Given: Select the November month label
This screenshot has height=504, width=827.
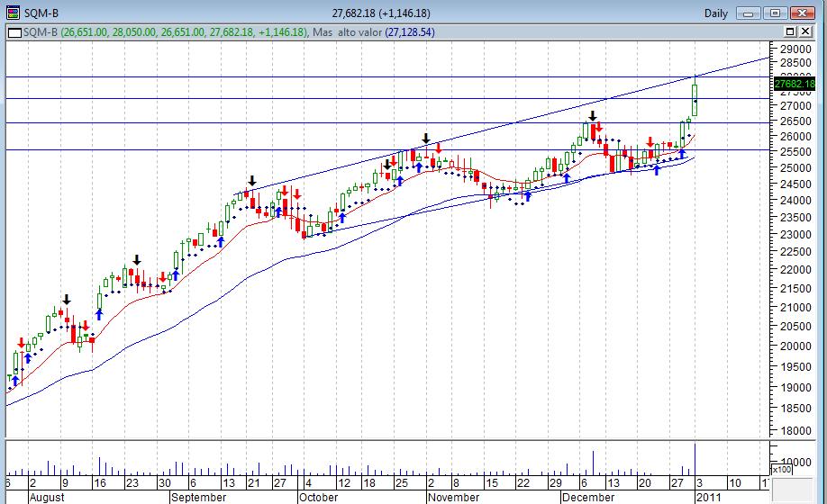Looking at the screenshot, I should point(453,497).
